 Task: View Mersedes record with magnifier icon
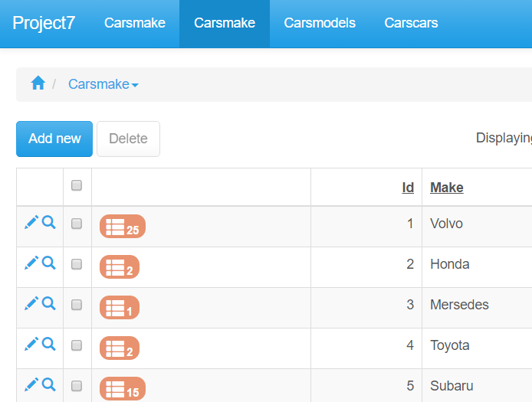tap(49, 304)
